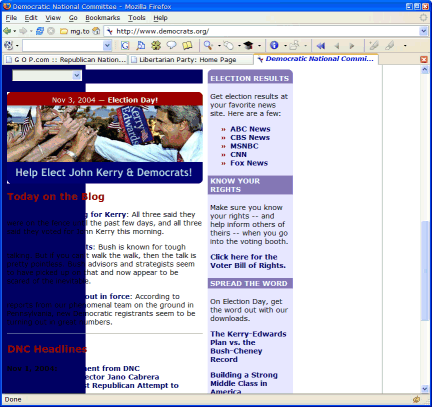Screen dimensions: 432x407
Task: Click the 'DNC Headlines' heading
Action: pyautogui.click(x=47, y=349)
